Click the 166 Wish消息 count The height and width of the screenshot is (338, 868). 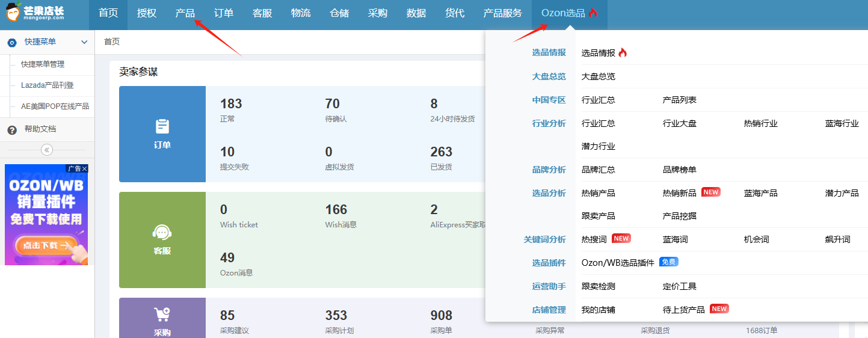[336, 209]
